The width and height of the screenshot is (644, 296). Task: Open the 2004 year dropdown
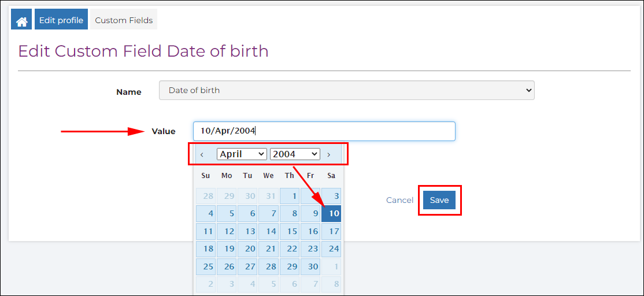pyautogui.click(x=295, y=154)
